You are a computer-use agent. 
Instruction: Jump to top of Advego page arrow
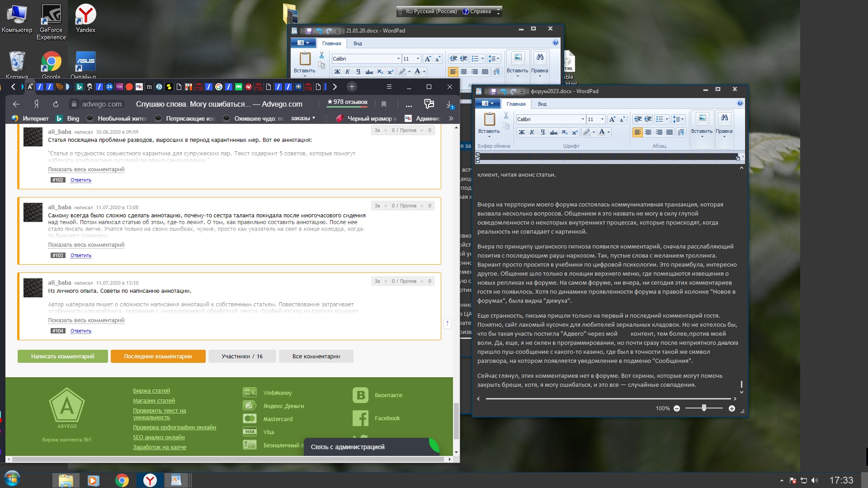pyautogui.click(x=447, y=324)
